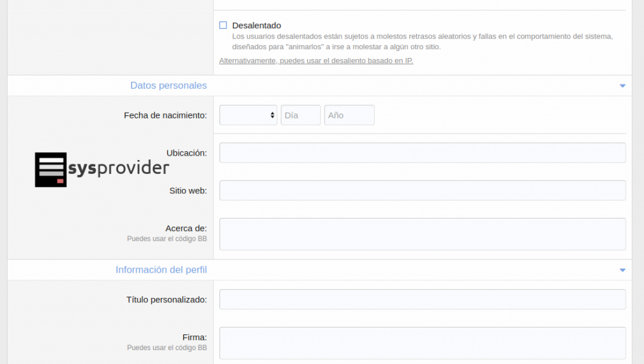Collapse Información del perfil using its arrow
Viewport: 644px width, 364px height.
point(622,270)
